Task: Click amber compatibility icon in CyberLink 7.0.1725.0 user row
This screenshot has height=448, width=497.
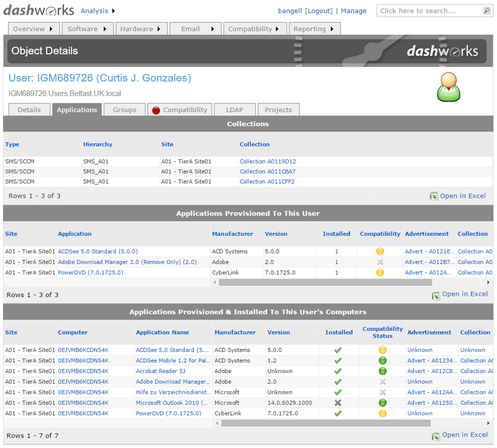Action: pyautogui.click(x=380, y=272)
